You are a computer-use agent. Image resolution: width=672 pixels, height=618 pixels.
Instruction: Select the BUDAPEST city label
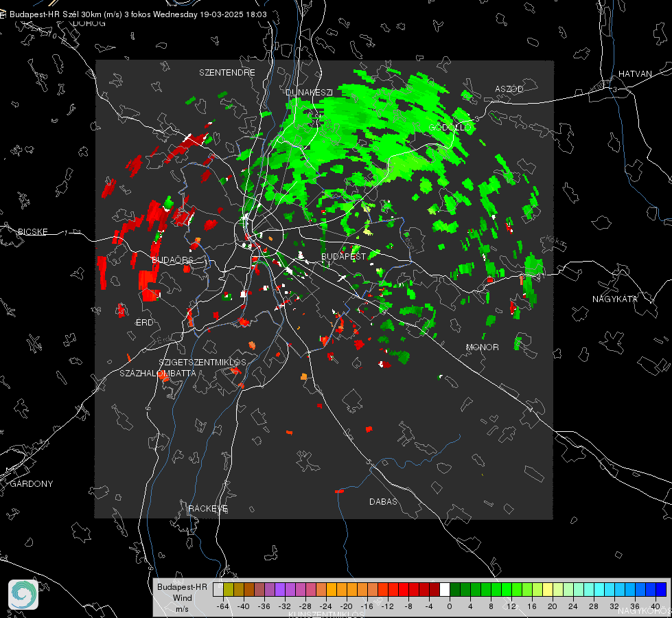pyautogui.click(x=344, y=256)
